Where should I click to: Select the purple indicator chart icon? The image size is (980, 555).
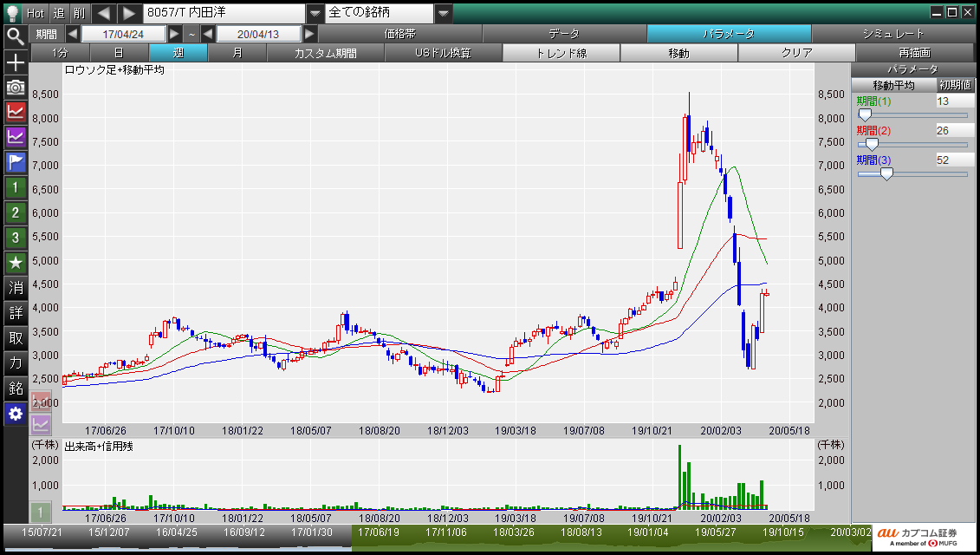pyautogui.click(x=15, y=136)
